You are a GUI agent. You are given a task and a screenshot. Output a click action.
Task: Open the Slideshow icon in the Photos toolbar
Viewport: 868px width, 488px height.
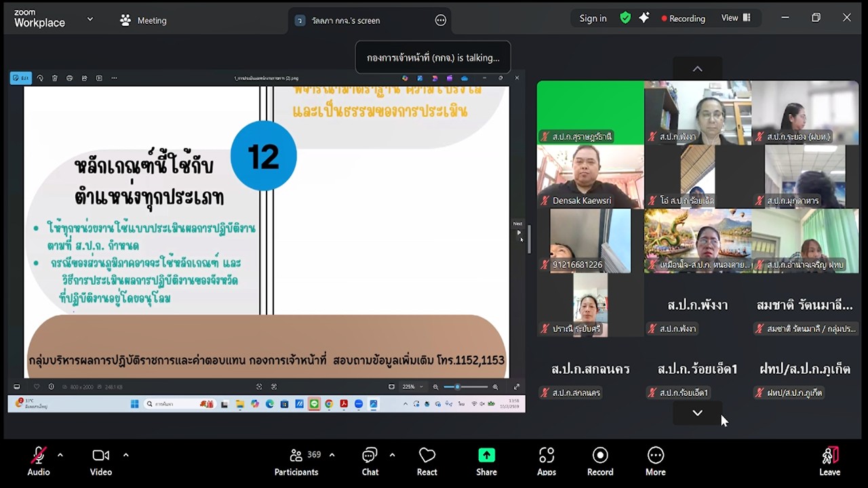[99, 78]
